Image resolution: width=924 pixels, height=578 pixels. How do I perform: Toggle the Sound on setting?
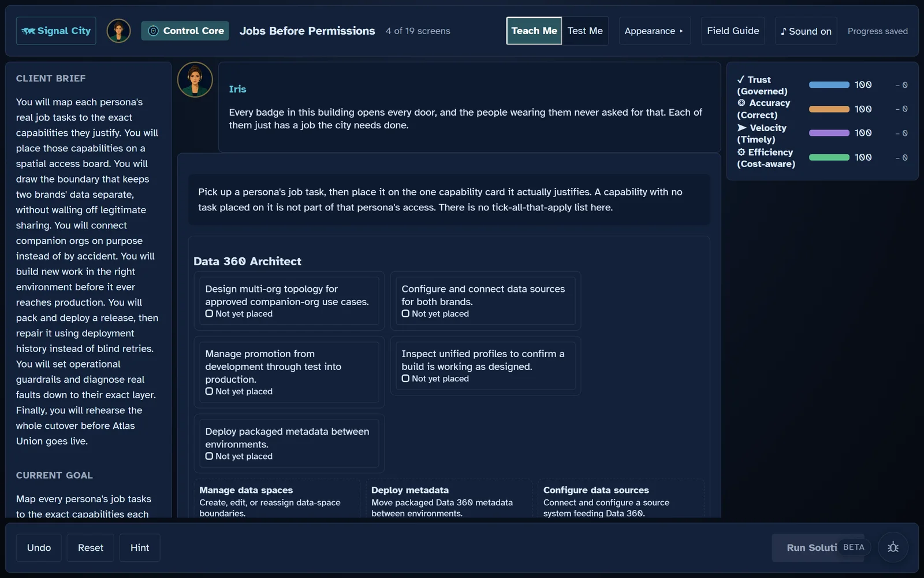click(806, 31)
